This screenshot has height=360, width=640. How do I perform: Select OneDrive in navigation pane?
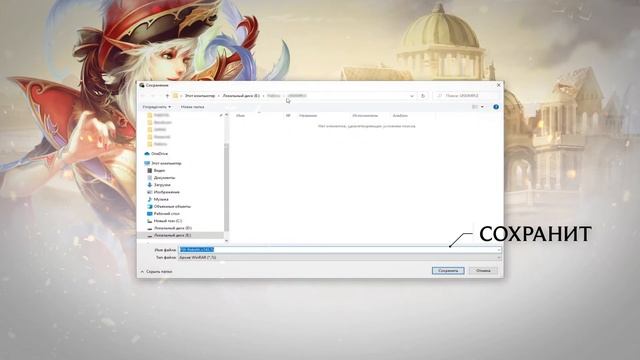click(159, 153)
